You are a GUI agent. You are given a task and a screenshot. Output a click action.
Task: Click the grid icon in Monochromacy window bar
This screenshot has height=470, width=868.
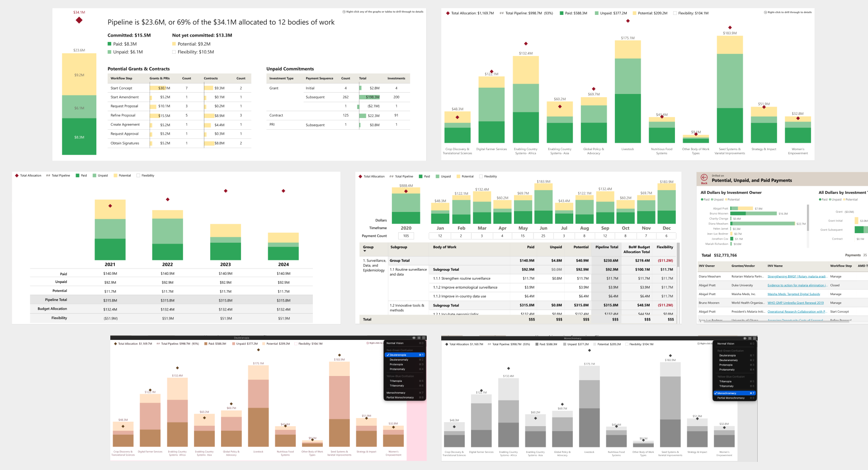(754, 338)
